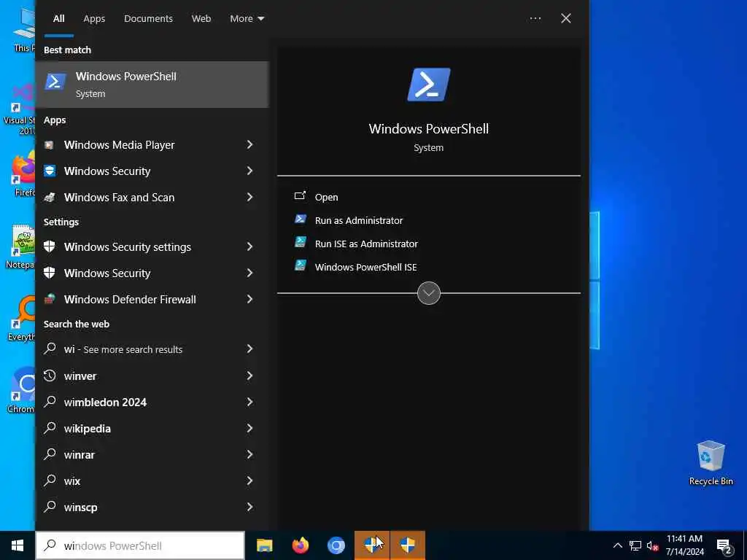Expand Windows Media Player result arrow
This screenshot has height=560, width=747.
(x=249, y=144)
